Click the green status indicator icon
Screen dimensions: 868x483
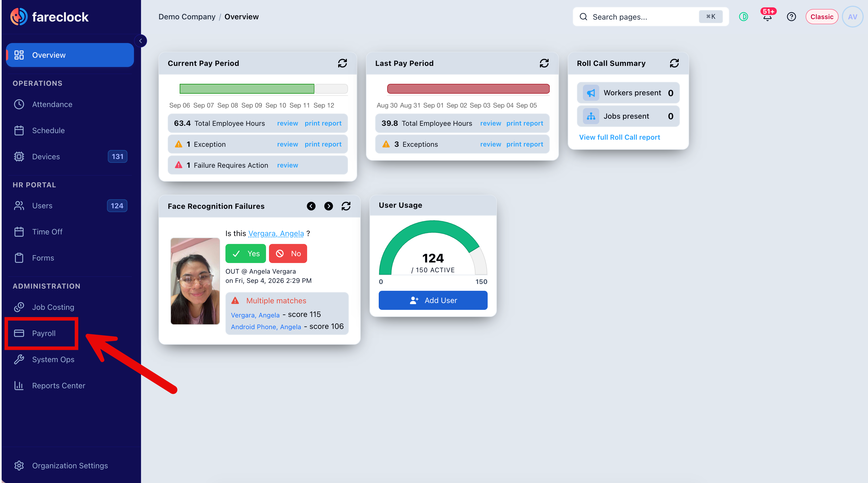coord(743,17)
